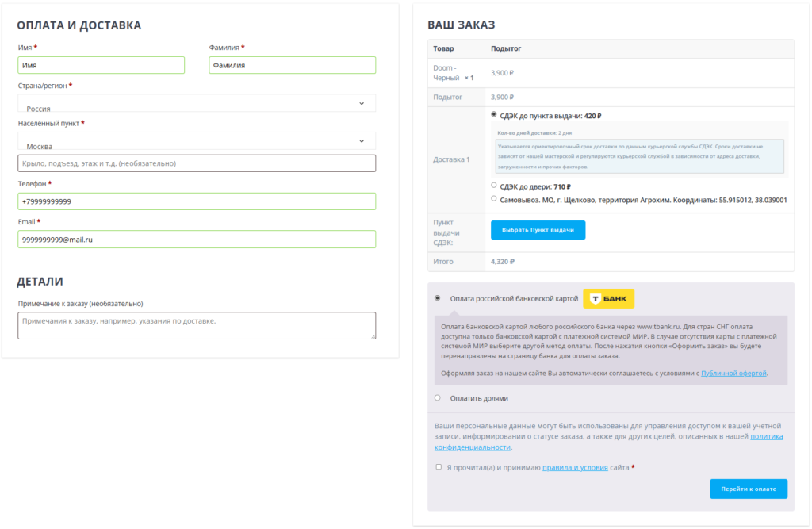
Task: Click the chevron arrow in the country field
Action: pyautogui.click(x=362, y=104)
